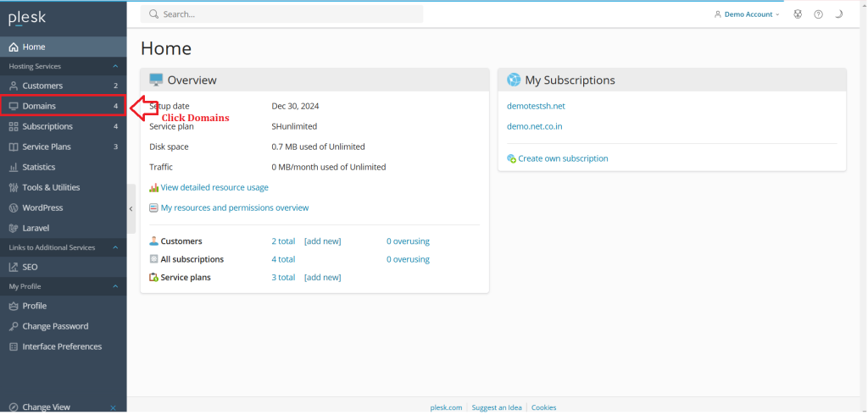
Task: Open demotestsh.net subscription
Action: coord(536,106)
